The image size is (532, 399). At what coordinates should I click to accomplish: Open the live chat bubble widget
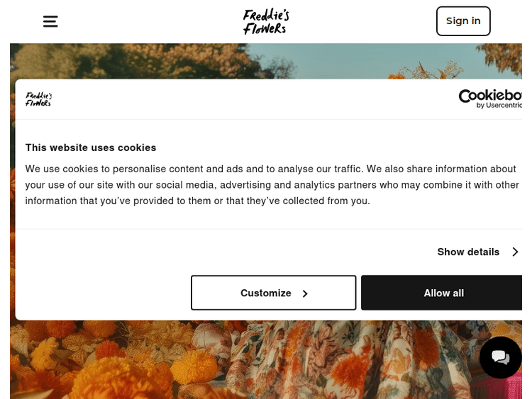pos(500,356)
